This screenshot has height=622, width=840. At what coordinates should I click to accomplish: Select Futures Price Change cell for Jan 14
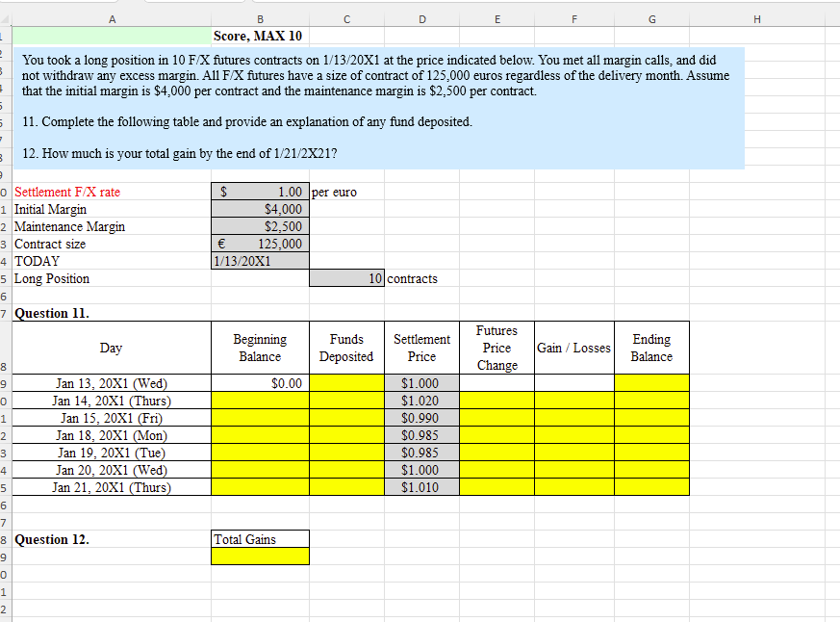(497, 401)
